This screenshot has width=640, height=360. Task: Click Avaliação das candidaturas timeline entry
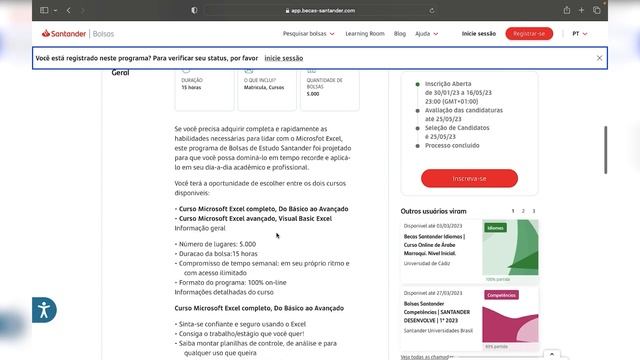pyautogui.click(x=464, y=114)
